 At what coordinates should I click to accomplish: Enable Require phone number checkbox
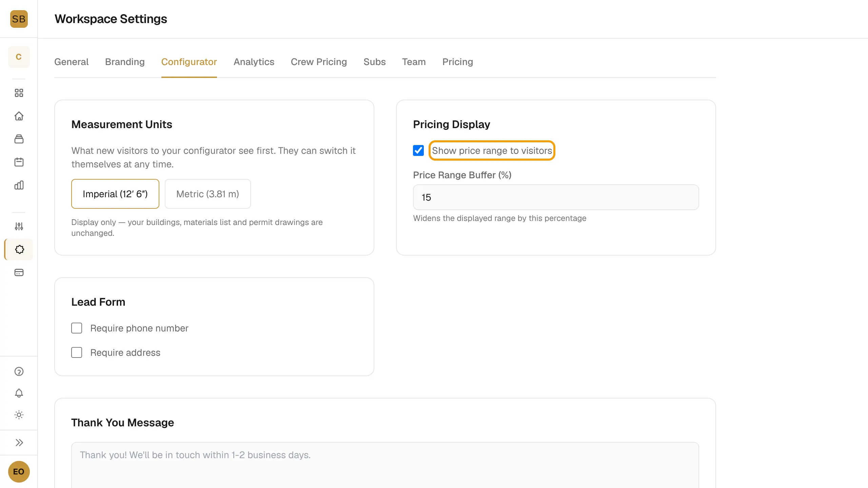(77, 328)
